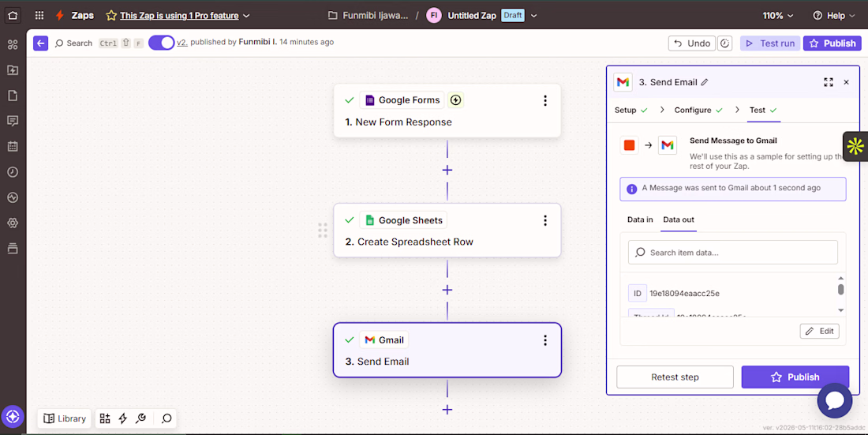Rename step using the pencil icon
Viewport: 868px width, 435px height.
coord(704,82)
